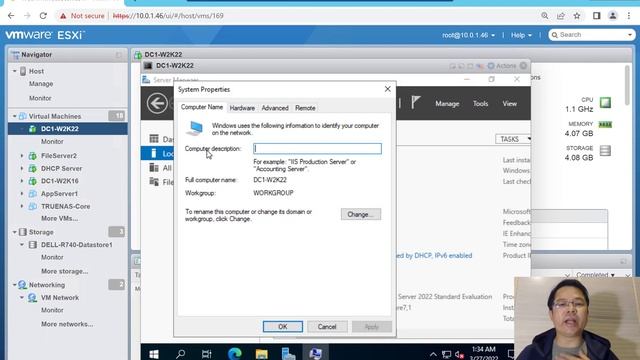640x360 pixels.
Task: Open the ESXi Help dropdown
Action: click(521, 35)
